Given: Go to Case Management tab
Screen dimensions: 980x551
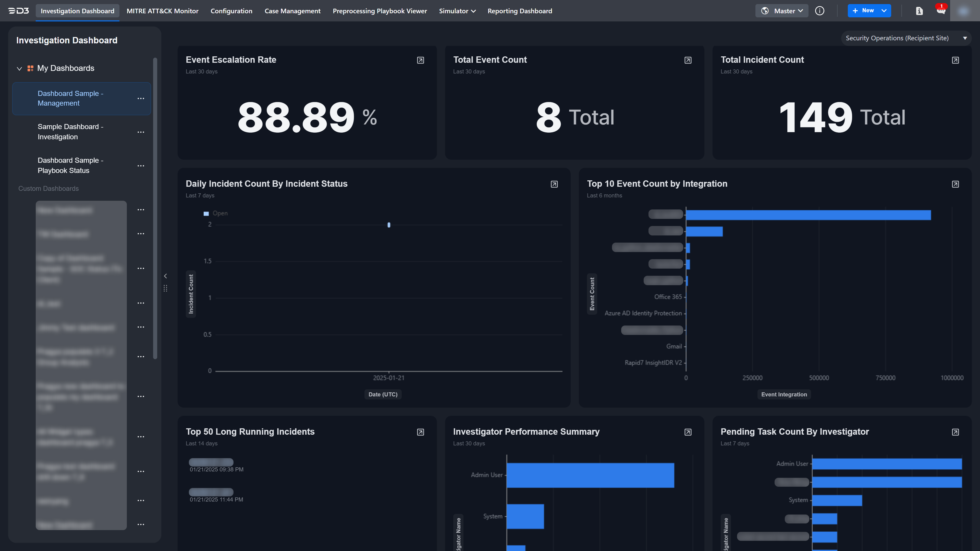Looking at the screenshot, I should click(x=292, y=11).
